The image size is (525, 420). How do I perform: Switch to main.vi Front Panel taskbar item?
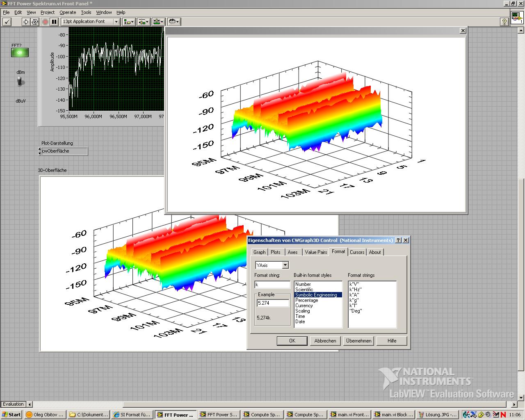(349, 415)
